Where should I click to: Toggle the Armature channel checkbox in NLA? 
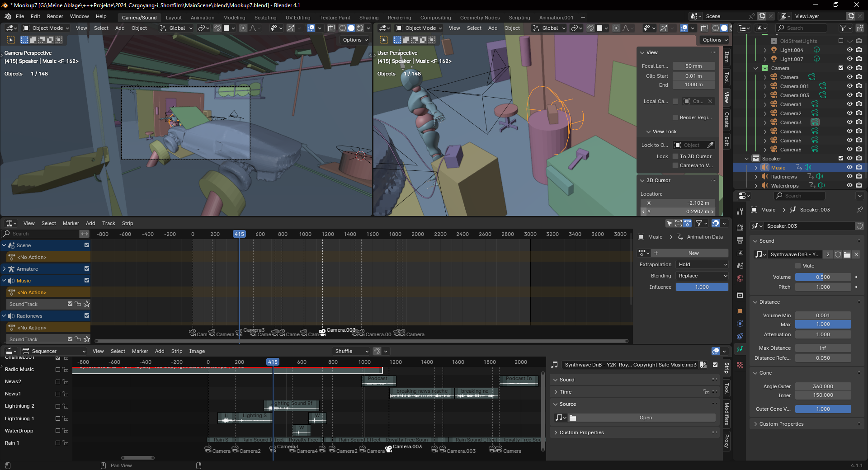coord(87,268)
